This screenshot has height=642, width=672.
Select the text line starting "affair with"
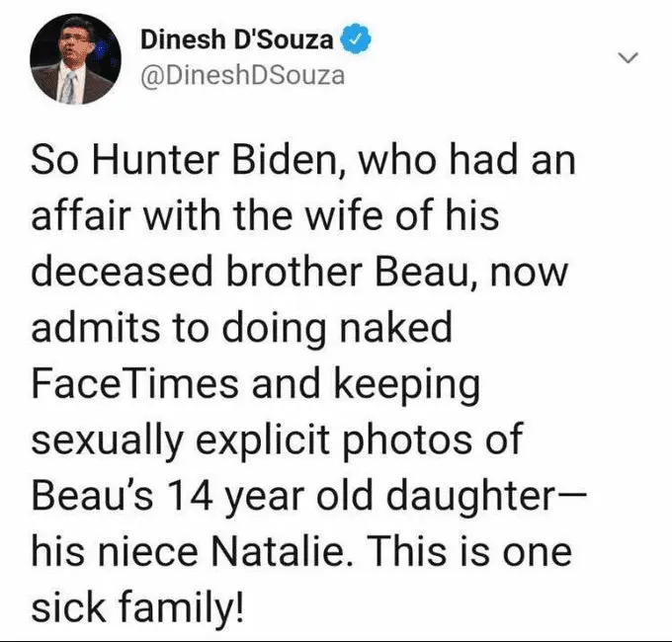[265, 216]
